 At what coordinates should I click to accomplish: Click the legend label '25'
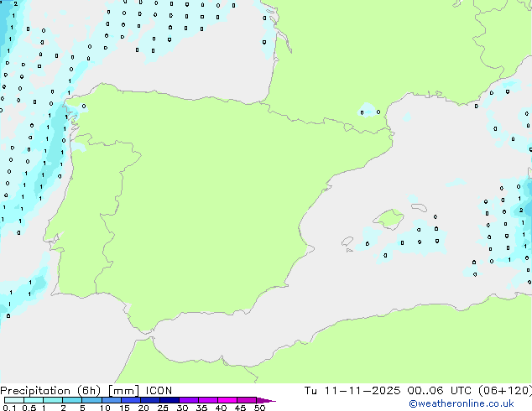tap(163, 408)
